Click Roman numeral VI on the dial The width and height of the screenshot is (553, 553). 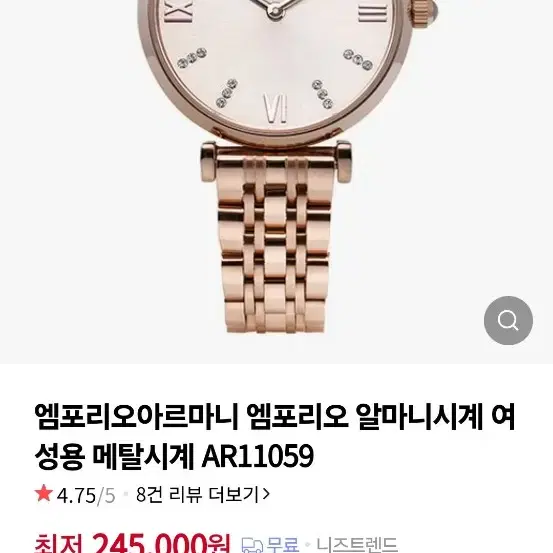click(275, 108)
